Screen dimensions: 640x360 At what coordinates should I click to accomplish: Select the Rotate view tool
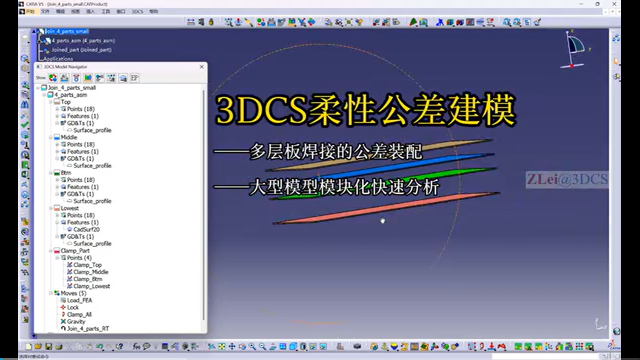click(242, 347)
